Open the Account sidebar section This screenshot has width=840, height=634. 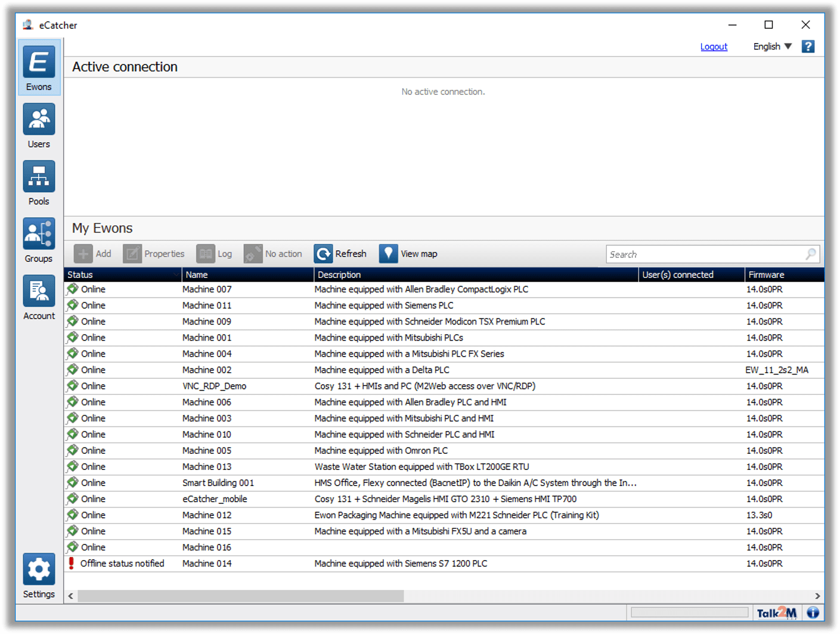pyautogui.click(x=39, y=297)
